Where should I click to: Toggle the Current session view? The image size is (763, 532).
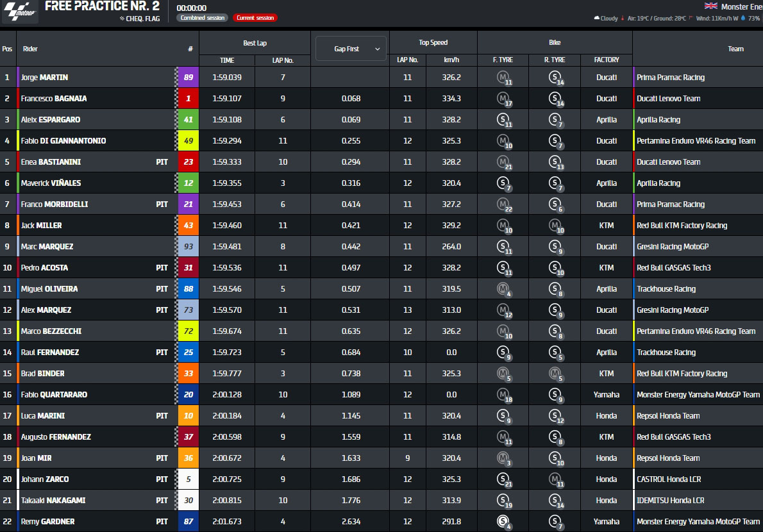(255, 18)
